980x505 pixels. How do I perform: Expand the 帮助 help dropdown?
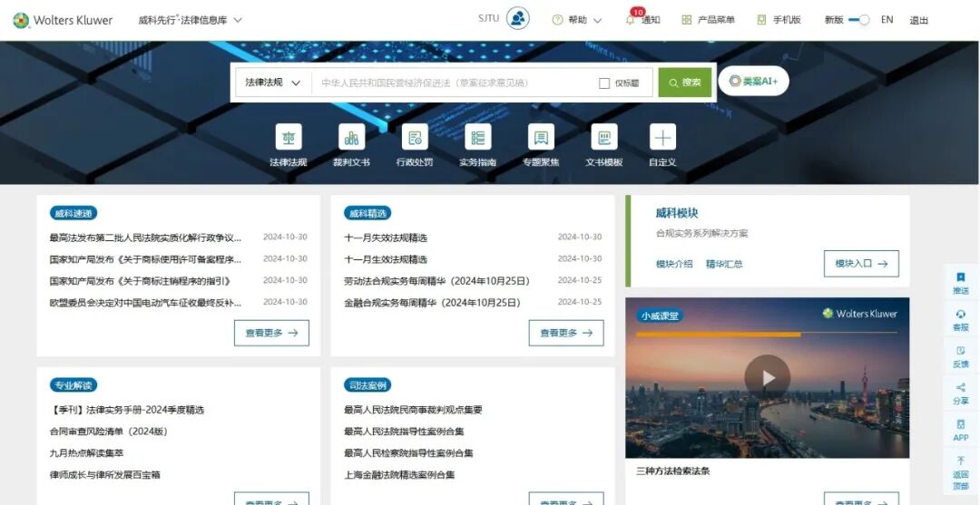tap(577, 20)
